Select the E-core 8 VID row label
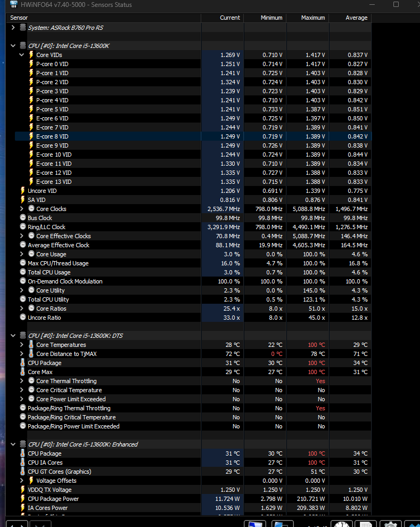The image size is (420, 527). click(x=52, y=136)
